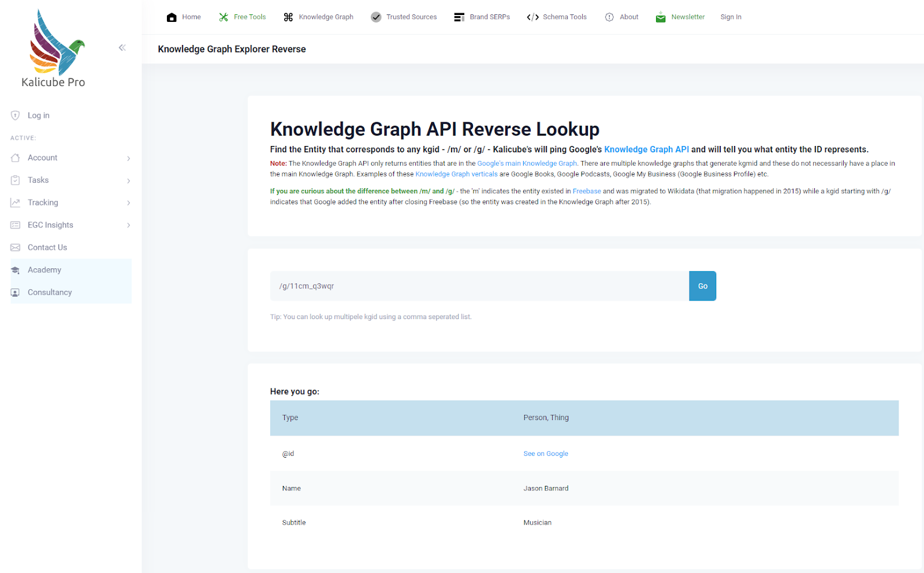Click the Newsletter envelope icon
This screenshot has width=924, height=573.
click(661, 17)
